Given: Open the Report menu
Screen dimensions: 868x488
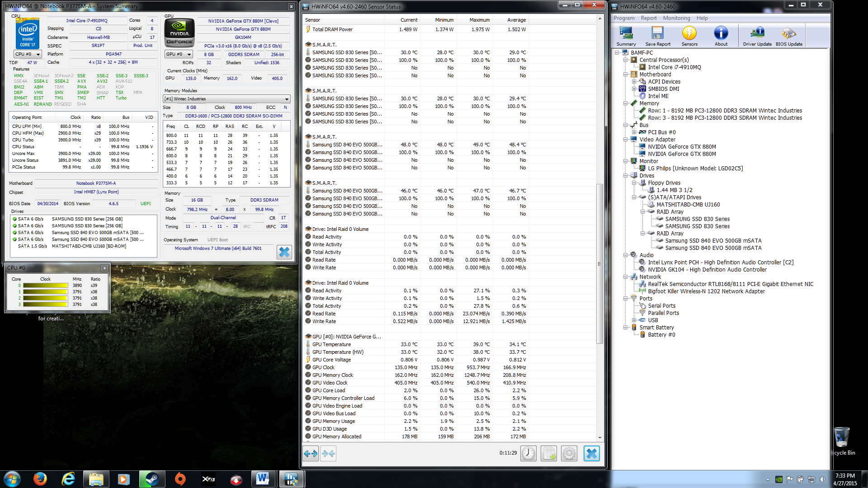Looking at the screenshot, I should (649, 18).
